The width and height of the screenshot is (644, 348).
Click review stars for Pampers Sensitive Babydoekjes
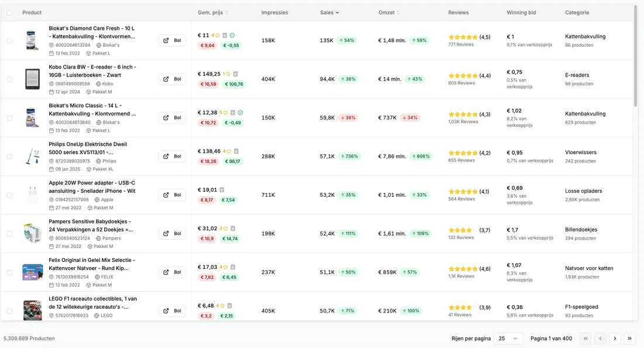pos(463,230)
